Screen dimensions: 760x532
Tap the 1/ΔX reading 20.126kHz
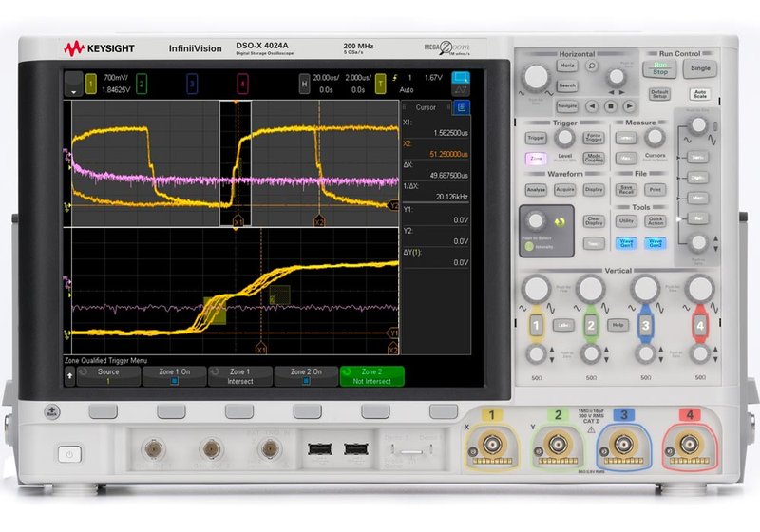coord(452,197)
